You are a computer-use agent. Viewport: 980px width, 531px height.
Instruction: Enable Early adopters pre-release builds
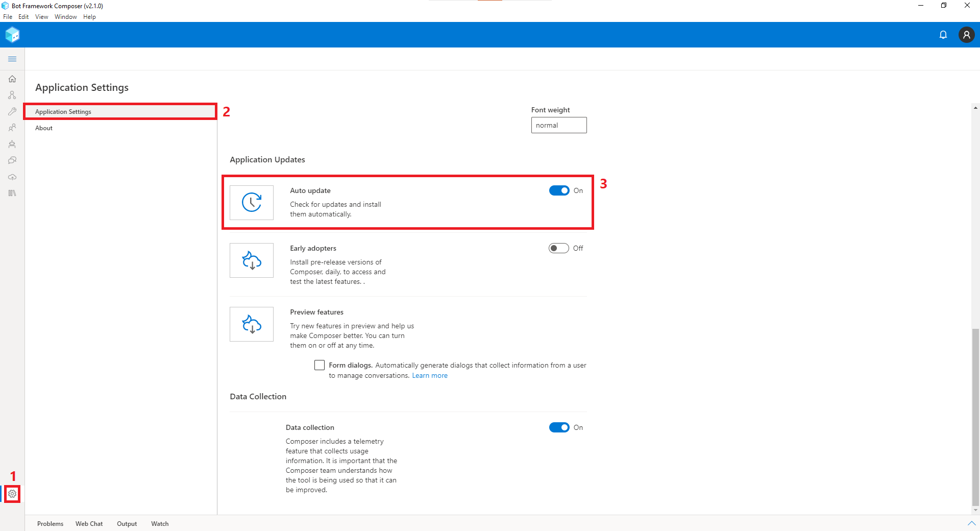pos(558,248)
